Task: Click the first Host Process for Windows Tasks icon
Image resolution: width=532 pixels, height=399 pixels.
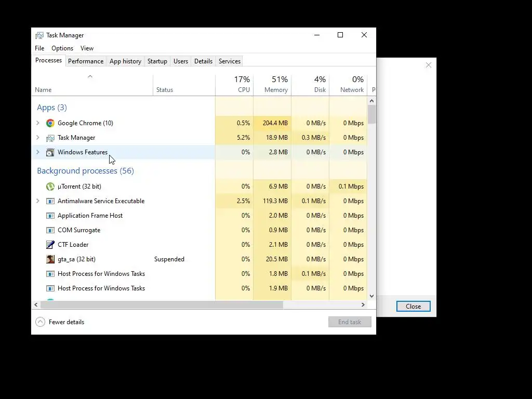Action: pyautogui.click(x=50, y=274)
